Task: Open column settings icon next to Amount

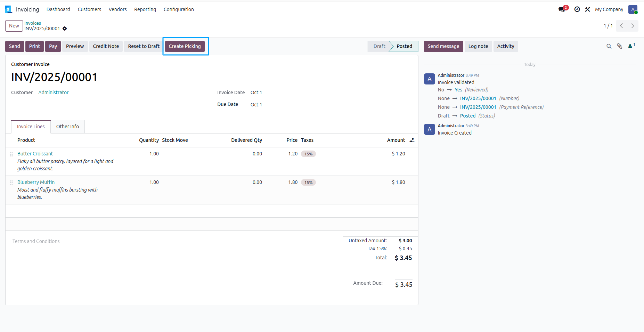Action: click(x=412, y=140)
